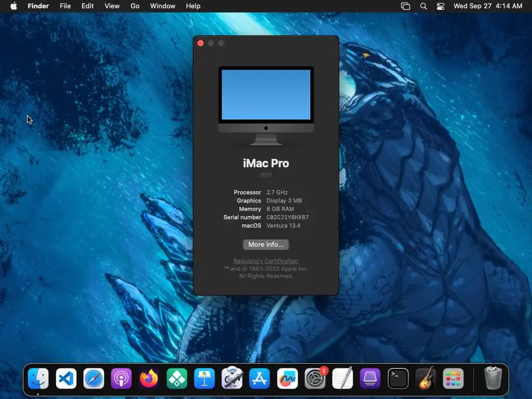
Task: Open the View menu
Action: coord(112,6)
